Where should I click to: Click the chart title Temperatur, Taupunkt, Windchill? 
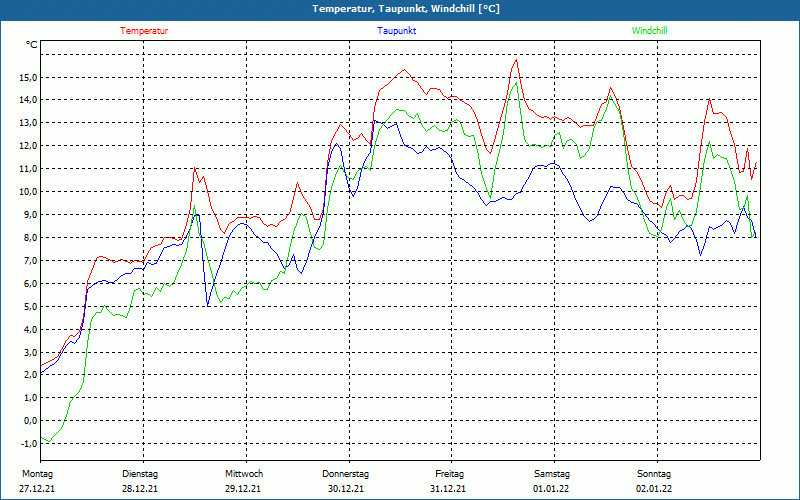point(406,9)
